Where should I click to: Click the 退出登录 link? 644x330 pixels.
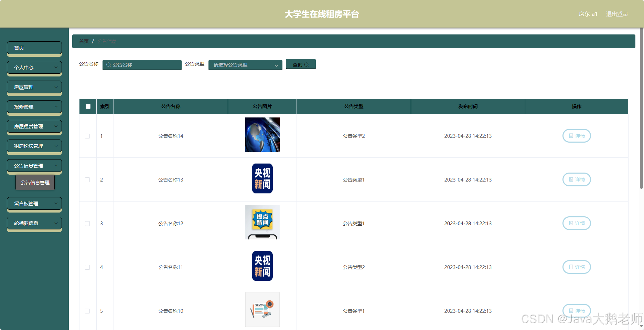coord(617,14)
